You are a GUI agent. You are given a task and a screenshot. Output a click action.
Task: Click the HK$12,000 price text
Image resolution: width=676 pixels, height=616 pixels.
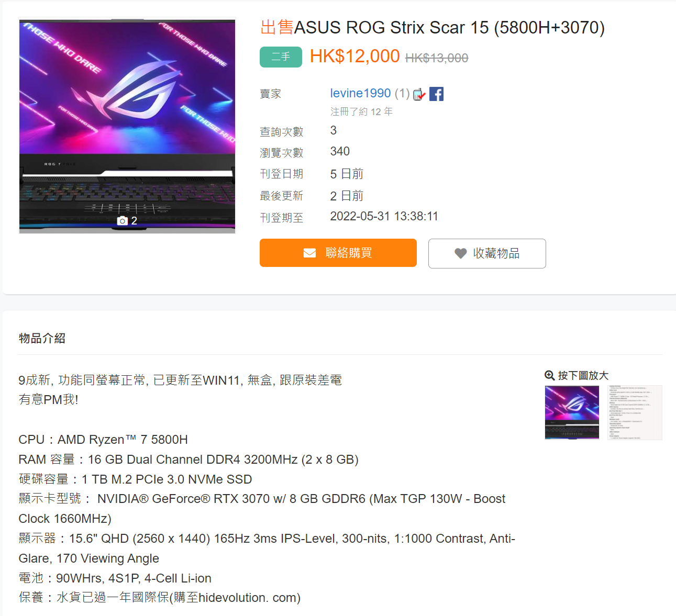[x=354, y=56]
